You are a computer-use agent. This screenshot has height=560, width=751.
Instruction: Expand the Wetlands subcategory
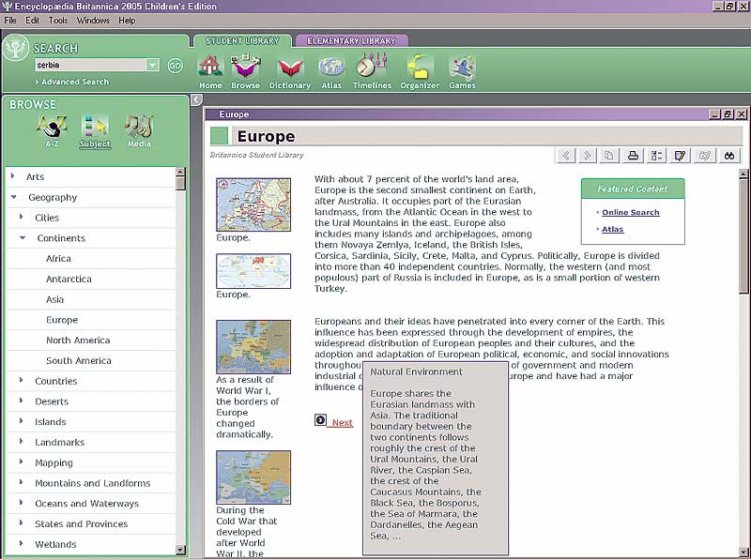21,544
